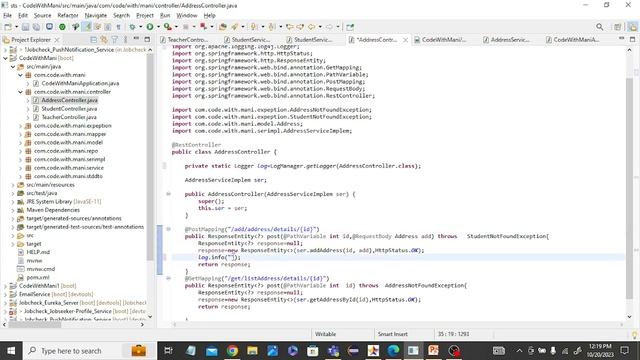
Task: Click the Save toolbar icon
Action: pos(25,27)
